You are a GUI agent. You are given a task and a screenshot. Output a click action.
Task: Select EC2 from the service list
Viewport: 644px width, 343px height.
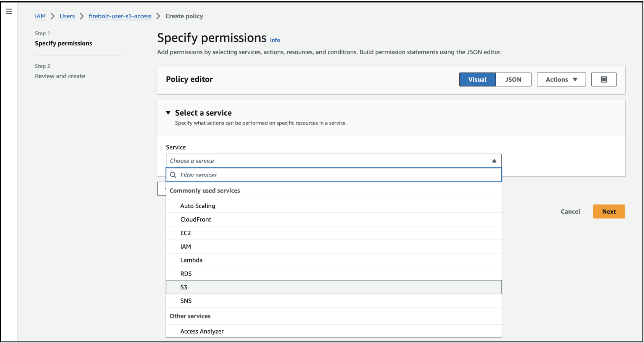tap(185, 233)
